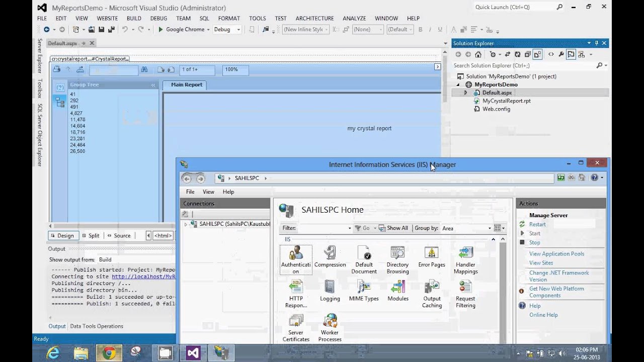Select MyCrystalReport.rpt in Solution Explorer
Viewport: 644px width, 362px height.
(506, 101)
